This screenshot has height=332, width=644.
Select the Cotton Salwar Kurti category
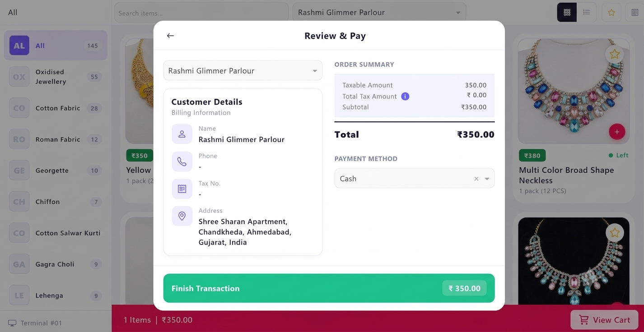tap(56, 233)
